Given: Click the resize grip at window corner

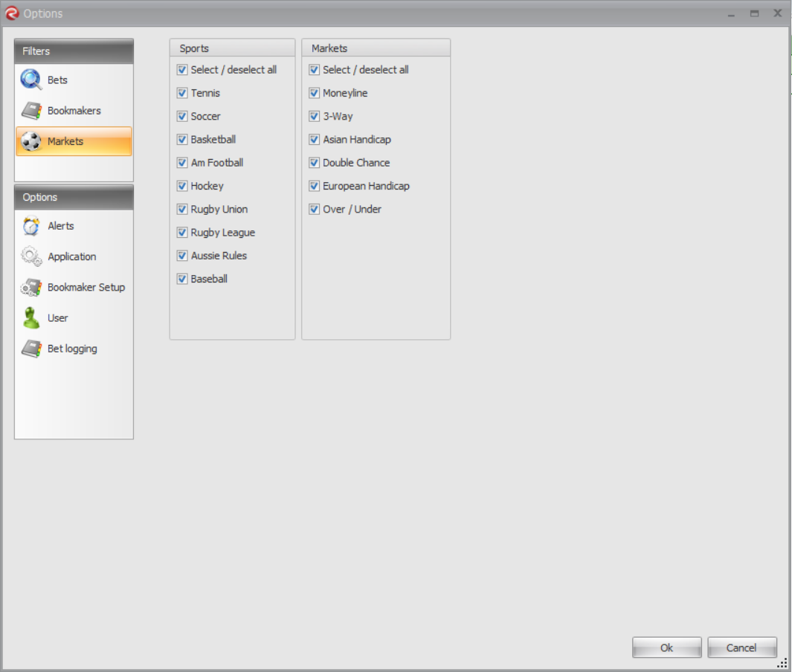Looking at the screenshot, I should point(782,663).
